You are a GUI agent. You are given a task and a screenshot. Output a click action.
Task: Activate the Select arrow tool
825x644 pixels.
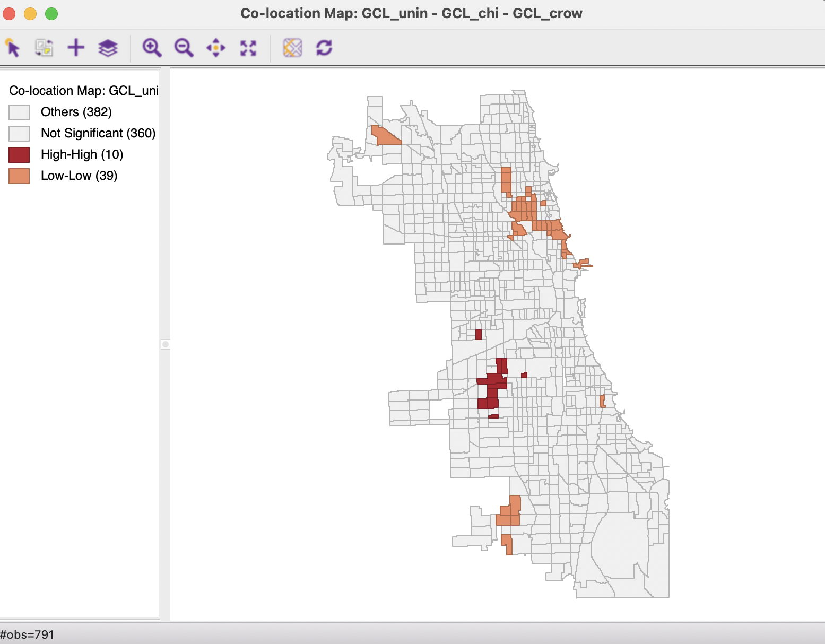[x=13, y=48]
